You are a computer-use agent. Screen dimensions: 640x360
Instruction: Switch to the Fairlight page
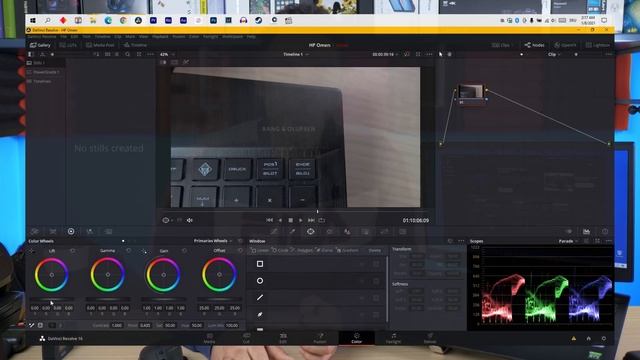point(393,338)
